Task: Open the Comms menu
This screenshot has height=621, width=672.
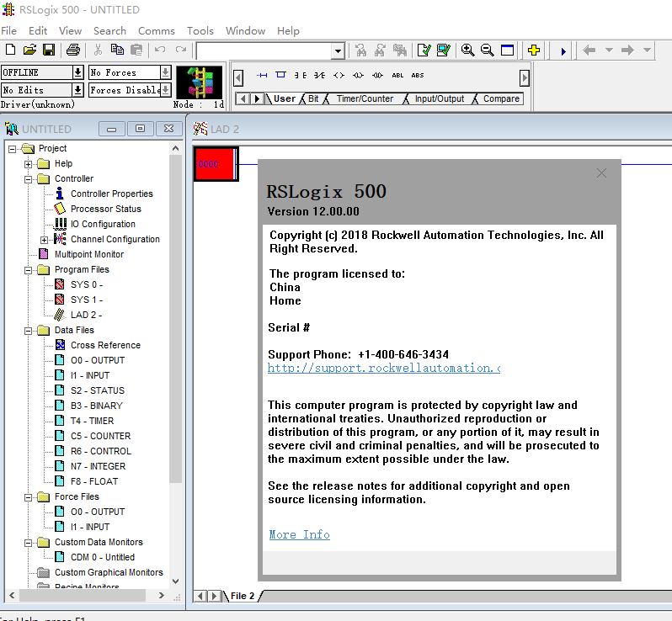Action: pyautogui.click(x=156, y=30)
